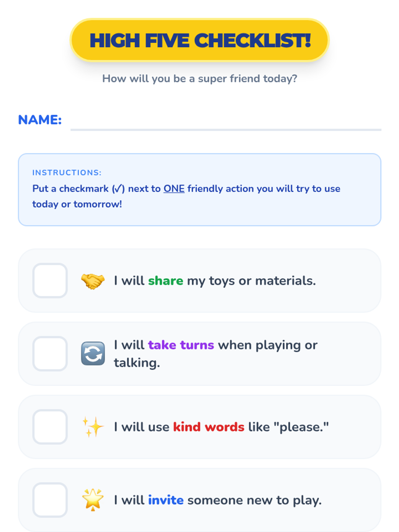The width and height of the screenshot is (399, 532).
Task: Click the NAME: label
Action: 40,120
